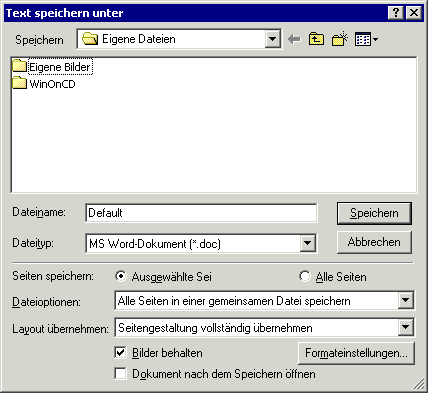Uncheck Bilder behalten checkbox

click(120, 353)
